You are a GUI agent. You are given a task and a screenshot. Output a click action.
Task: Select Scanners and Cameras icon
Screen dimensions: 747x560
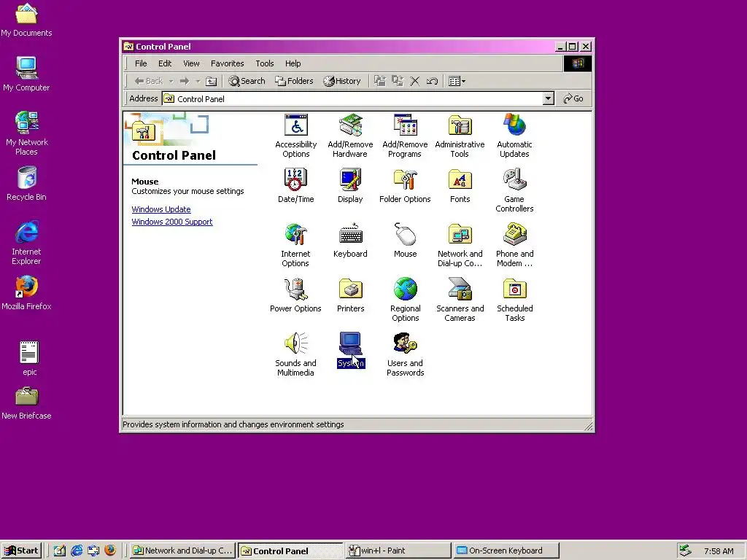pos(460,300)
